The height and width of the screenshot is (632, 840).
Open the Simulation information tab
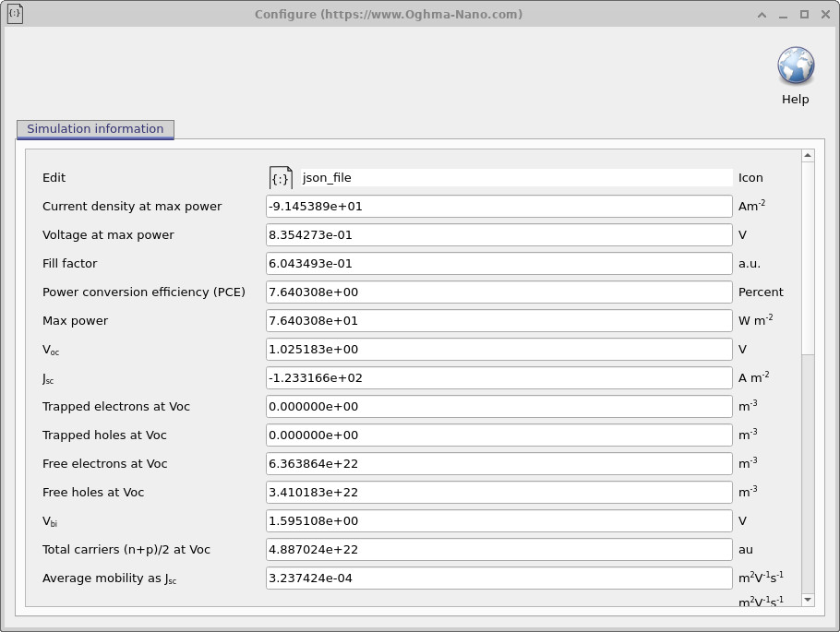click(x=94, y=129)
